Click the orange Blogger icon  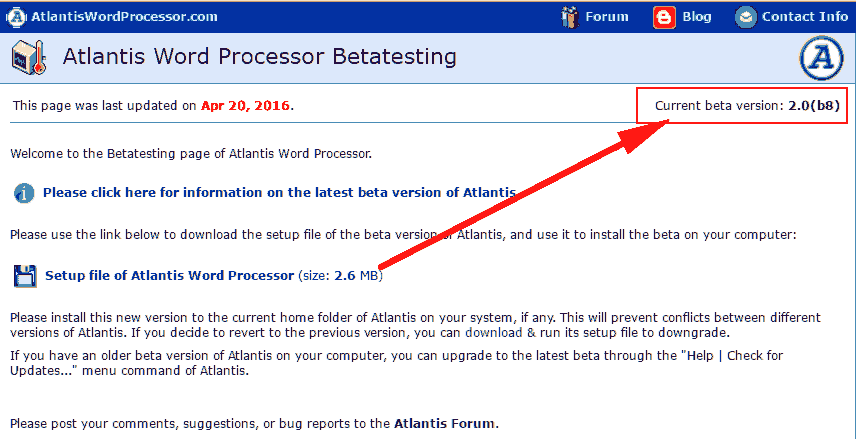coord(664,16)
